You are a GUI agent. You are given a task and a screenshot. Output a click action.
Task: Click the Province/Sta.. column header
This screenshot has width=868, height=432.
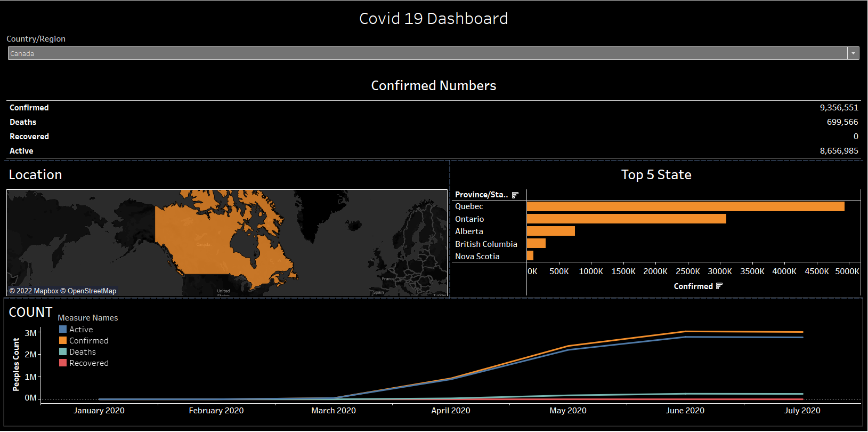point(482,195)
